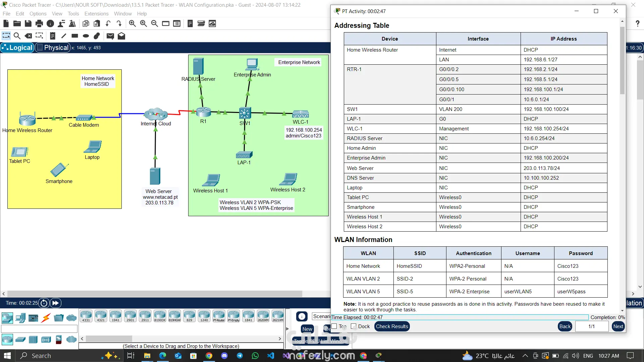The height and width of the screenshot is (362, 644).
Task: Open the Extensions menu
Action: click(x=96, y=14)
